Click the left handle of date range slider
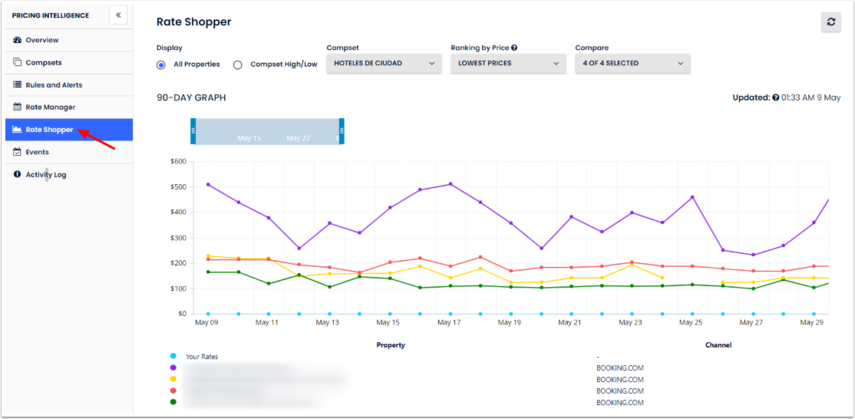This screenshot has height=419, width=855. coord(193,131)
